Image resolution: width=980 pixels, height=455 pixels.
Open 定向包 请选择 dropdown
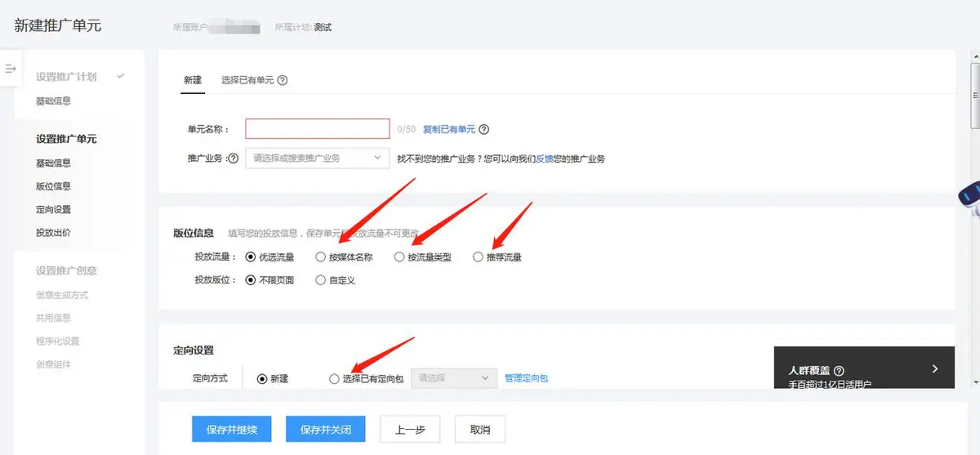(x=454, y=378)
